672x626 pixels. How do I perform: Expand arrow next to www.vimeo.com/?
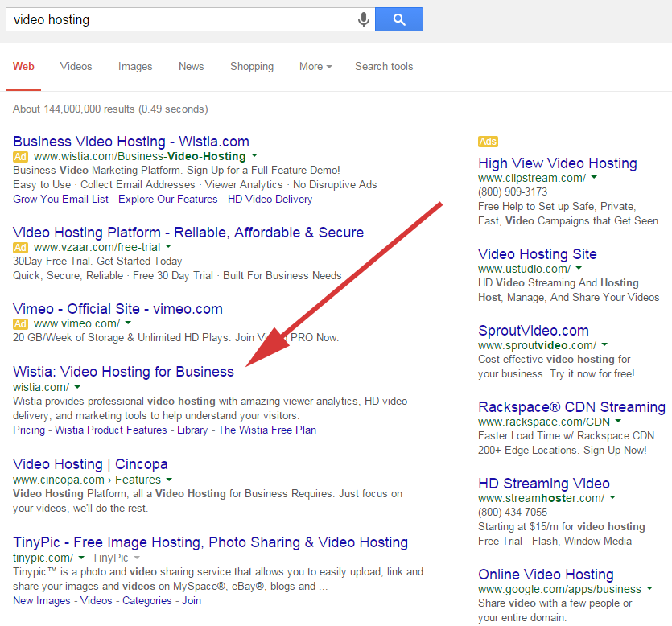pos(128,323)
